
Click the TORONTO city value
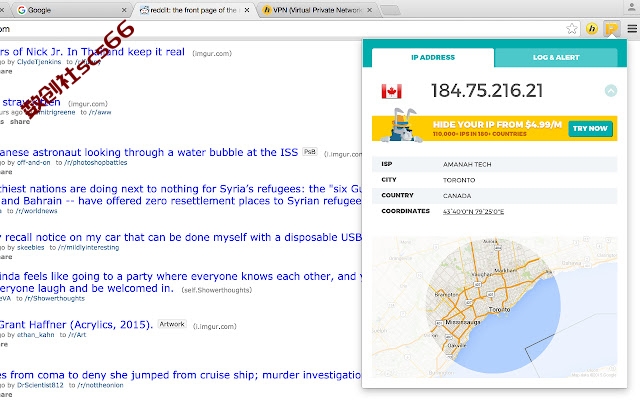tap(459, 180)
